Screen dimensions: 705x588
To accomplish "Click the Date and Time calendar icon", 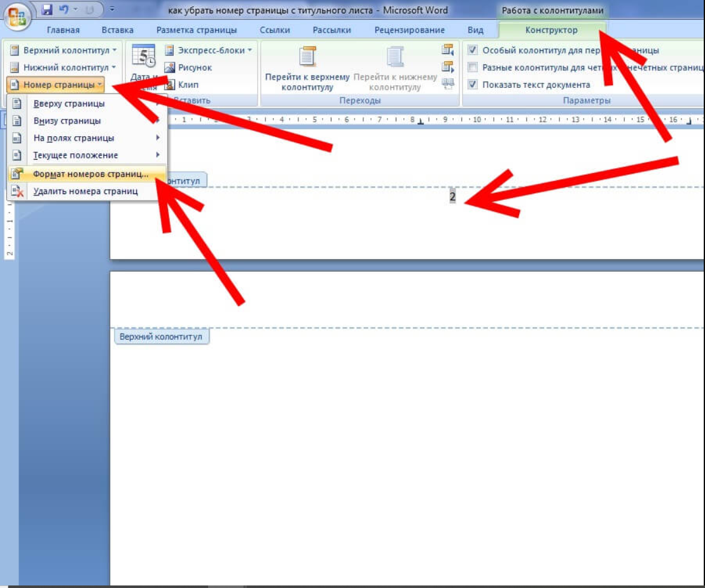I will [x=143, y=56].
